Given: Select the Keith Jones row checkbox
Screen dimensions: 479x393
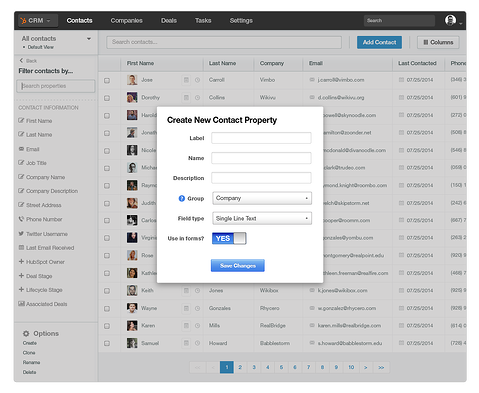Looking at the screenshot, I should (x=107, y=291).
